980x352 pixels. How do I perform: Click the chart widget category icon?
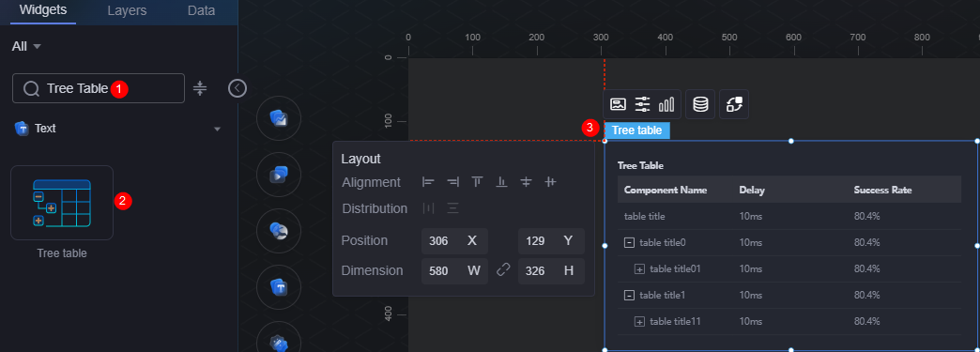[x=278, y=118]
